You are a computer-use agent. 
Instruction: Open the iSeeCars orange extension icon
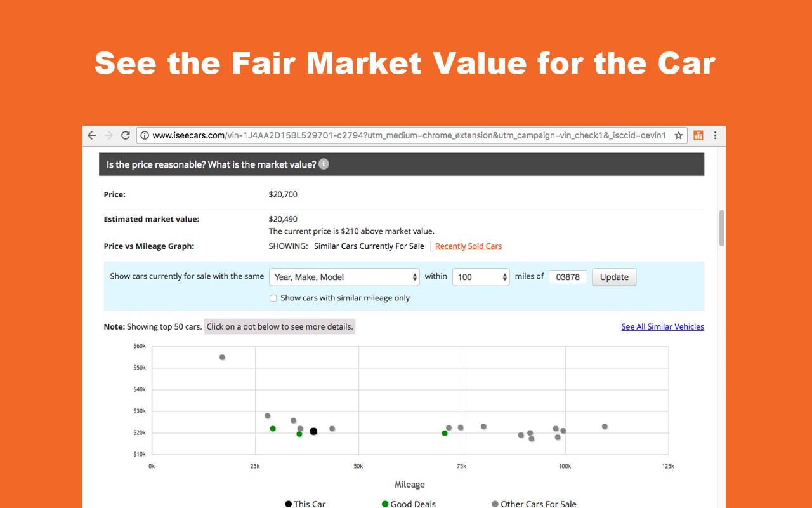pos(698,135)
